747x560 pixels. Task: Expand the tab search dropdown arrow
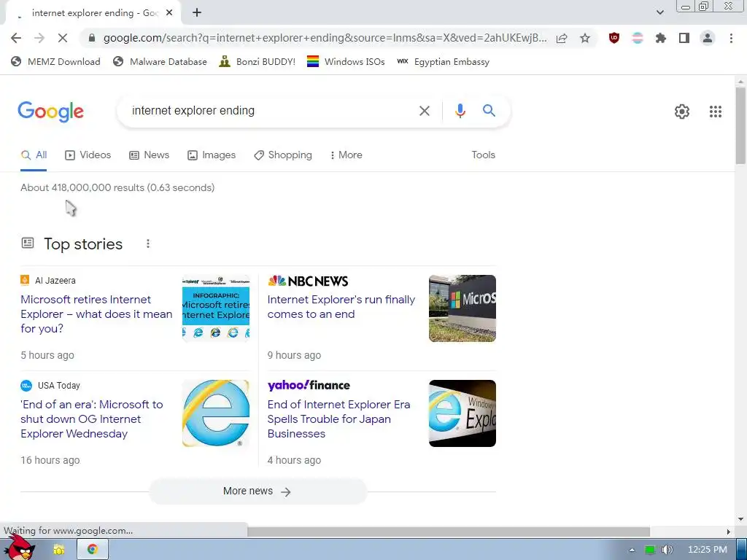[x=659, y=12]
